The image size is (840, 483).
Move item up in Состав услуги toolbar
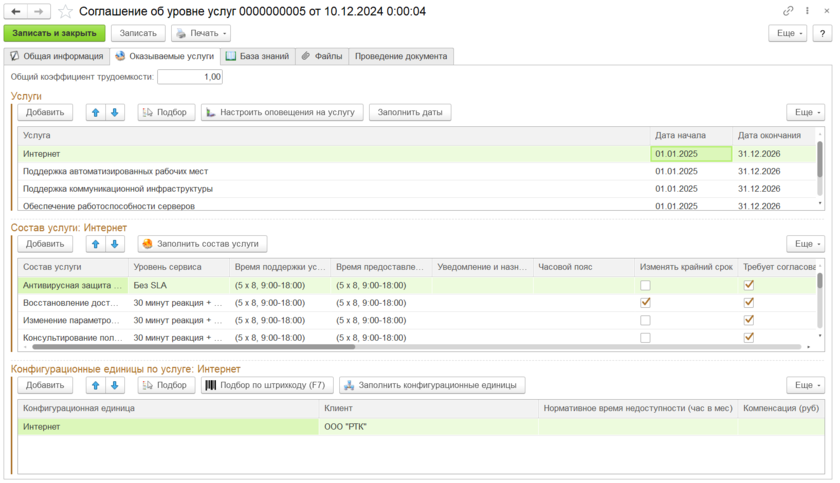(96, 243)
